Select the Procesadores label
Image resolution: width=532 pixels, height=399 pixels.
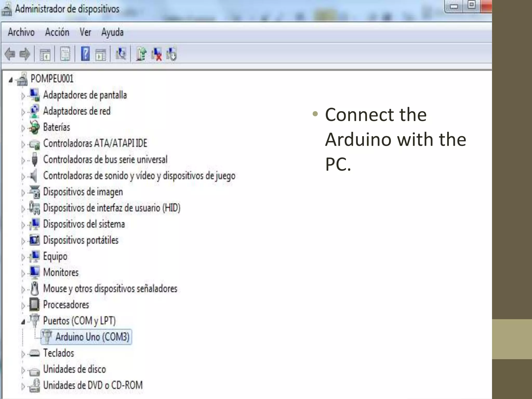tap(66, 305)
